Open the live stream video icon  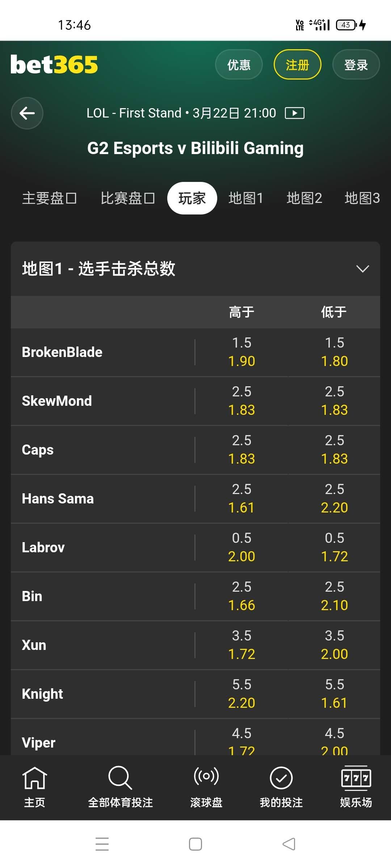coord(295,113)
